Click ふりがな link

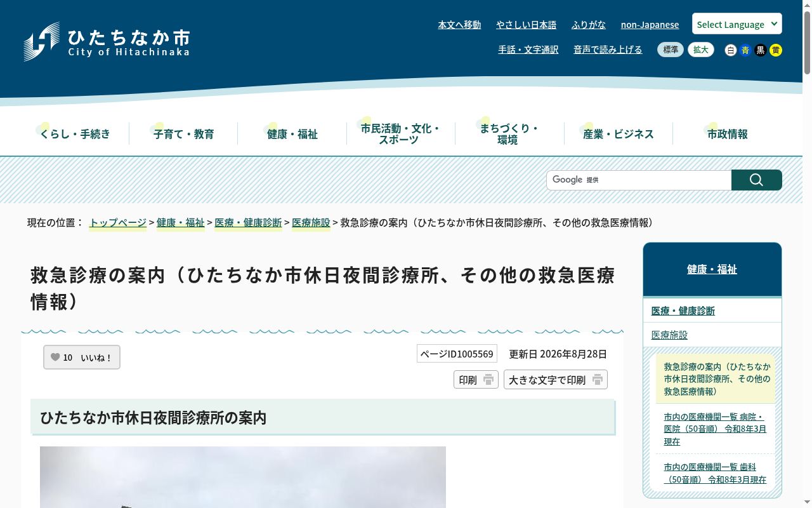[x=589, y=25]
